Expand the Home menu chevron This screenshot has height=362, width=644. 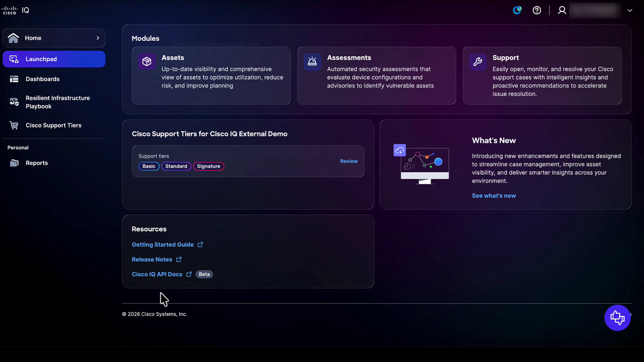tap(98, 38)
